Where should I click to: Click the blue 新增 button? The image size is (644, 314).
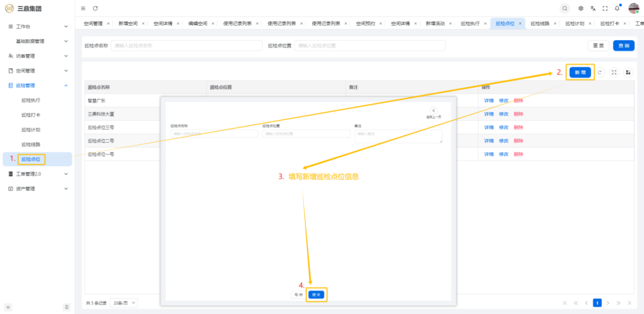[x=580, y=73]
